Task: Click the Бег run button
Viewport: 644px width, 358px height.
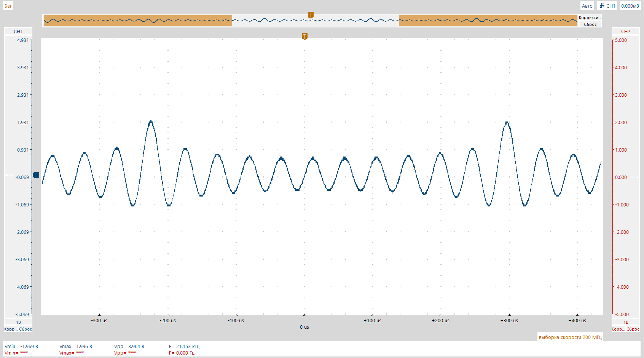Action: coord(8,6)
